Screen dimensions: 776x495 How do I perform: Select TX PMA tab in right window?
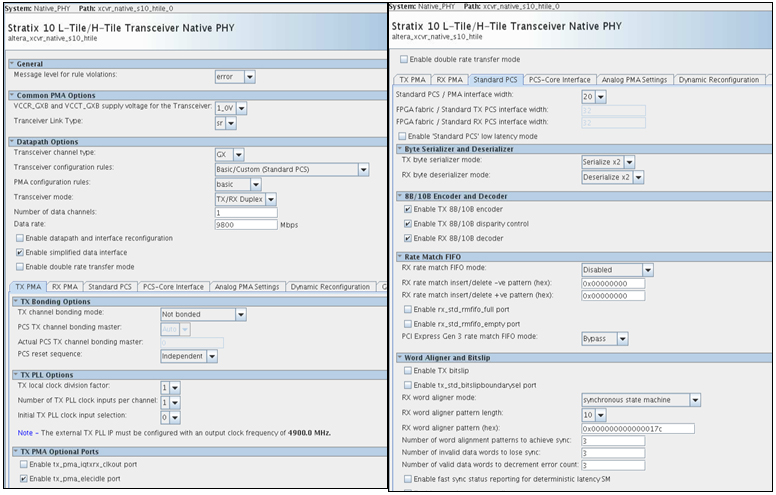point(412,80)
